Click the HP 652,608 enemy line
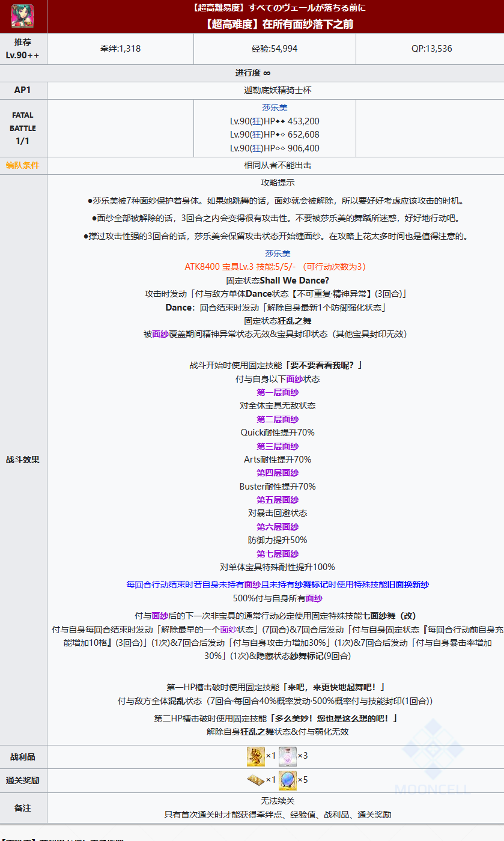504x841 pixels. [x=275, y=135]
